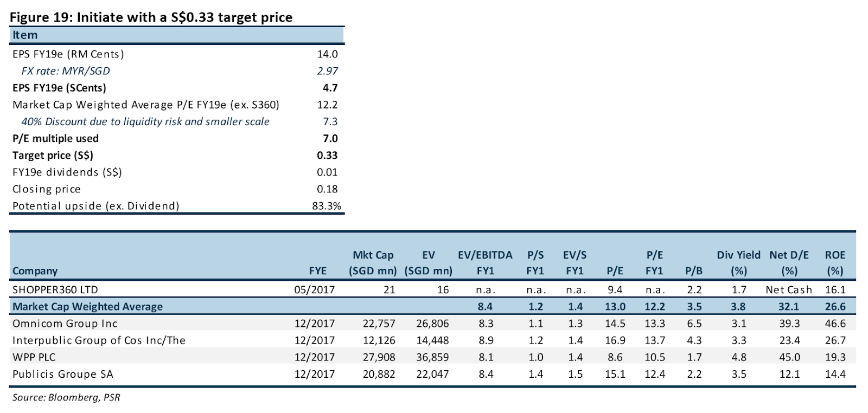Click the Figure 19 title text
868x413 pixels.
pyautogui.click(x=151, y=17)
